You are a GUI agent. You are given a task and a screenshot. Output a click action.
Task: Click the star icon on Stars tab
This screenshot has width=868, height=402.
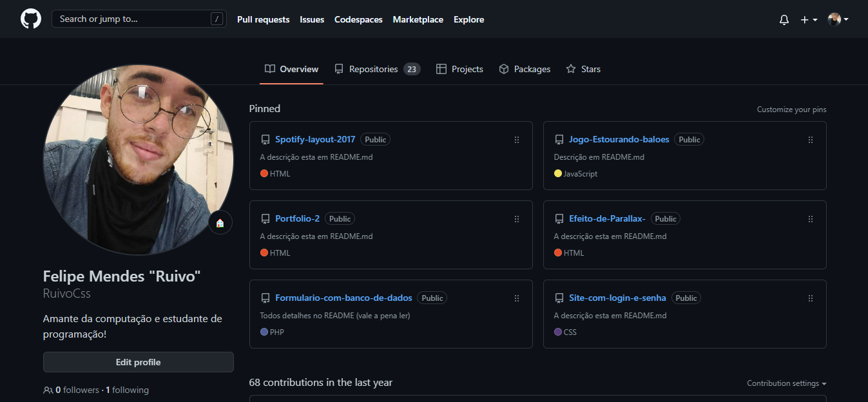click(x=571, y=69)
